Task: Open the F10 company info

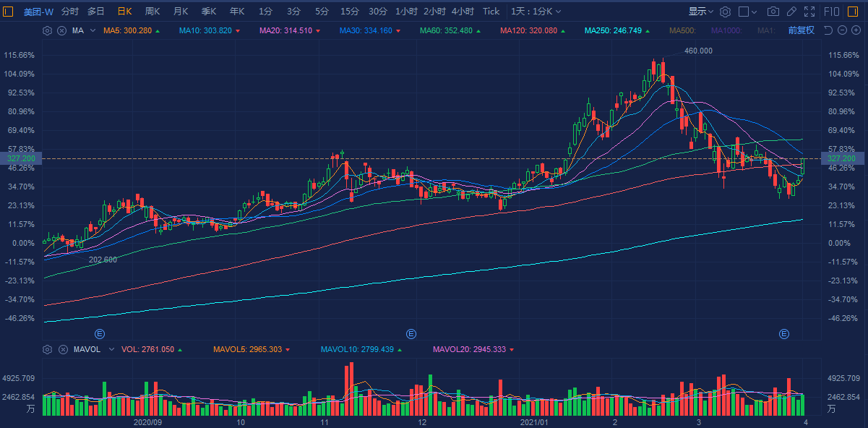Action: tap(832, 12)
